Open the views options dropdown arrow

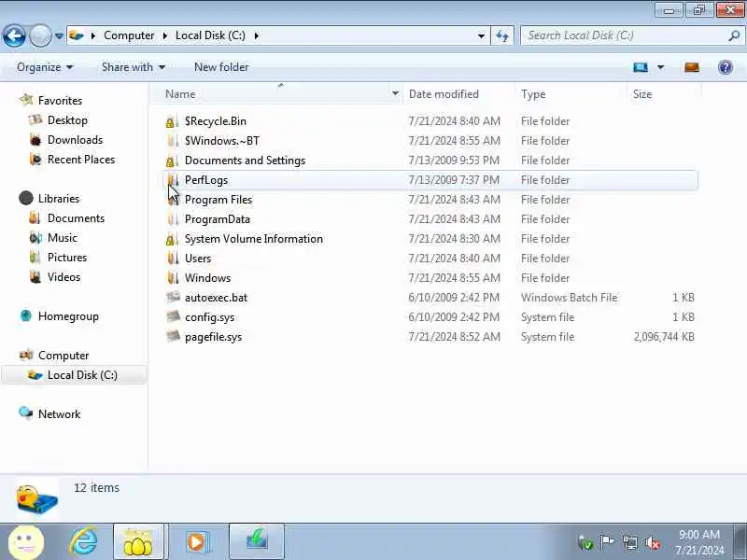point(660,67)
